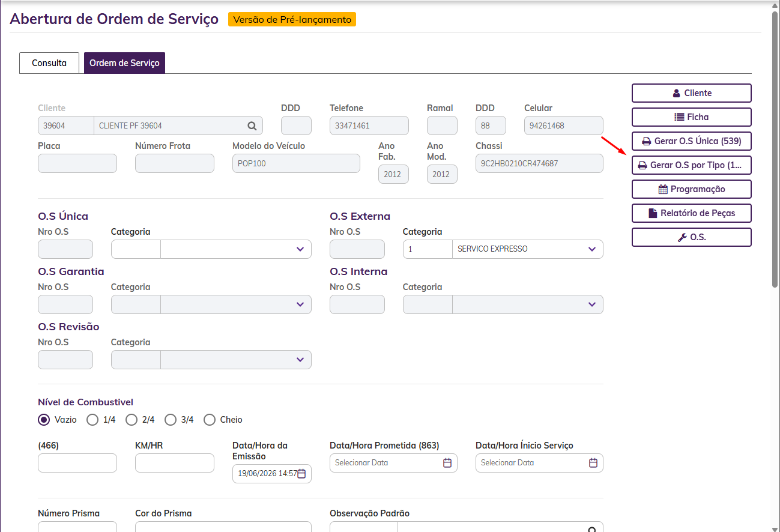Click the Placa input field

pyautogui.click(x=77, y=163)
